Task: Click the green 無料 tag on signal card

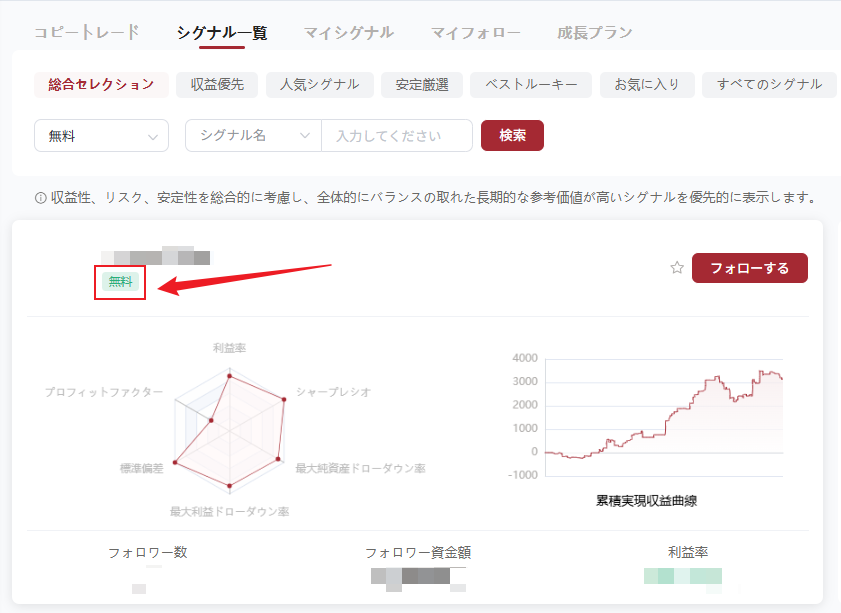Action: (120, 282)
